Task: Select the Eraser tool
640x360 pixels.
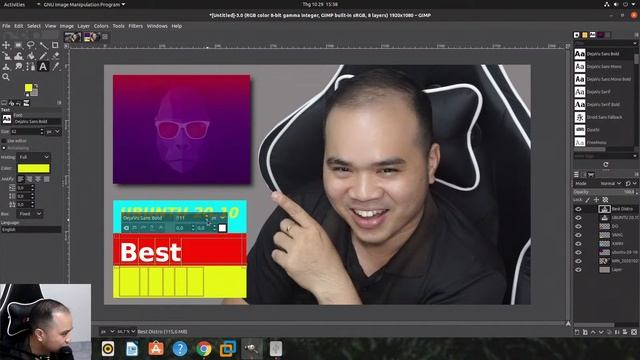Action: click(x=55, y=56)
